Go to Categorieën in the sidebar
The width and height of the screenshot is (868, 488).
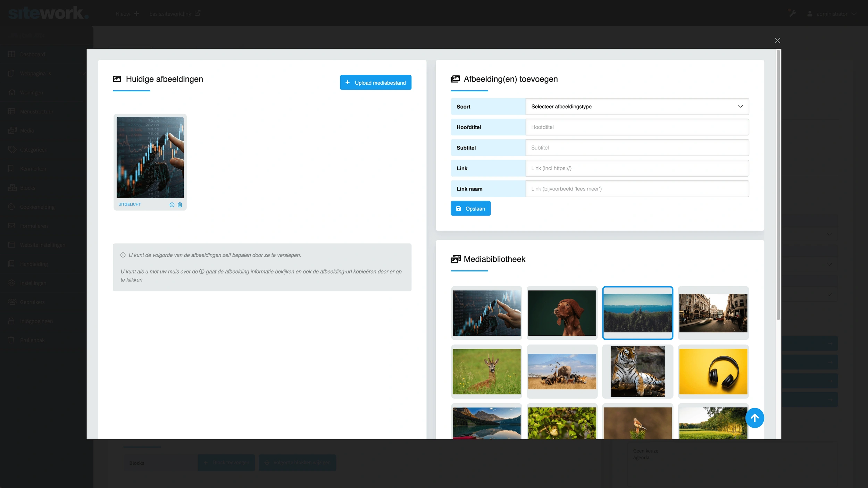[x=33, y=150]
